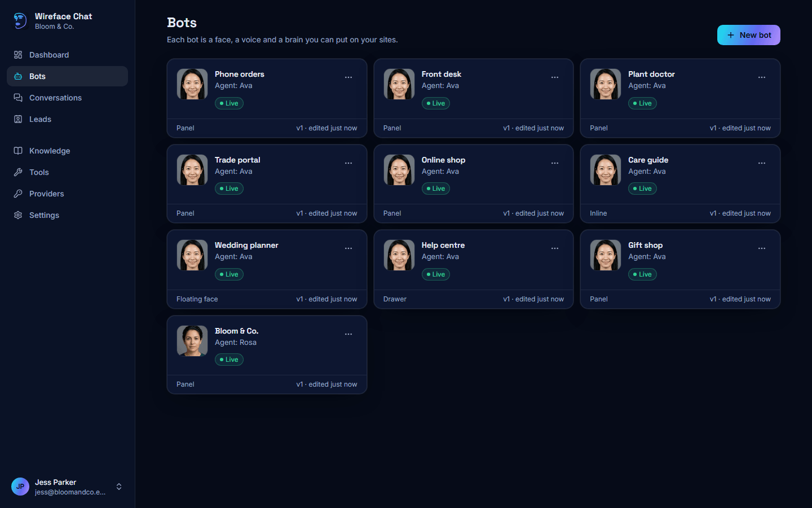Click the Settings gear icon

(x=18, y=215)
